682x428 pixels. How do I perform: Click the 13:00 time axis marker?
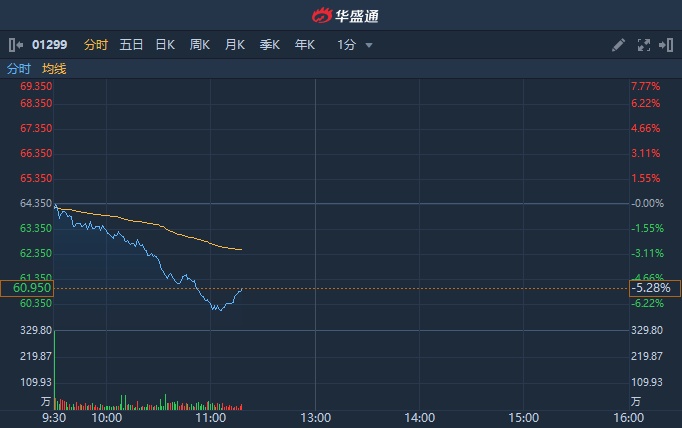(x=315, y=417)
